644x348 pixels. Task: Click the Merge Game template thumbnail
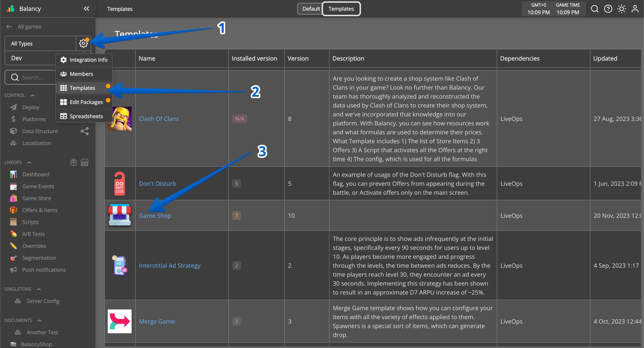coord(119,321)
